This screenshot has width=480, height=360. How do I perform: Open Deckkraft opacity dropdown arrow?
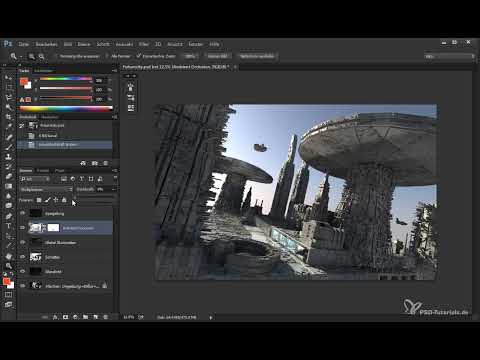114,189
